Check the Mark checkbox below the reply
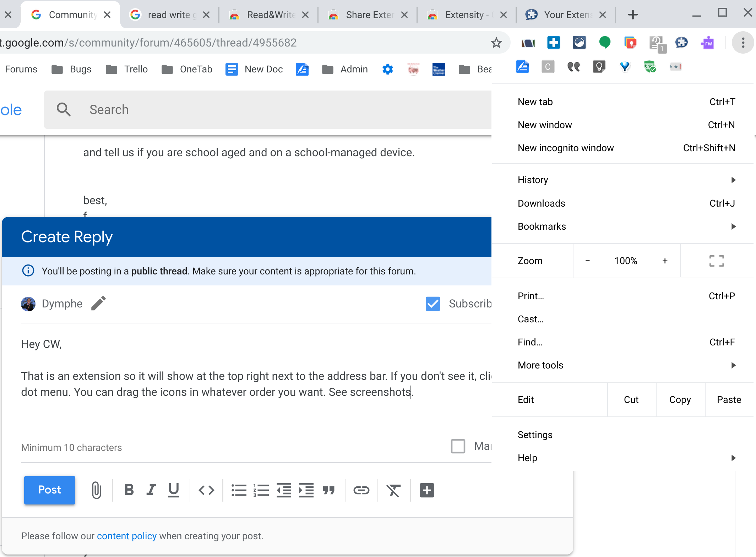 point(458,446)
